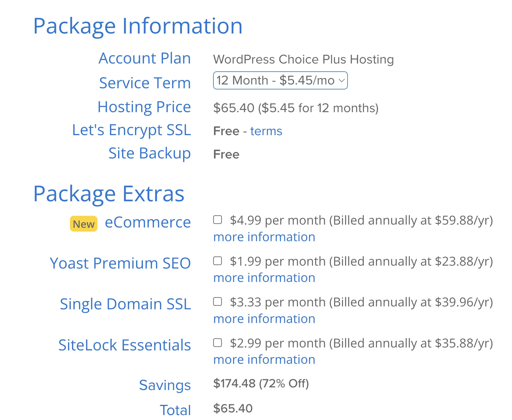Click the Package Extras heading
This screenshot has height=420, width=512.
pos(109,194)
